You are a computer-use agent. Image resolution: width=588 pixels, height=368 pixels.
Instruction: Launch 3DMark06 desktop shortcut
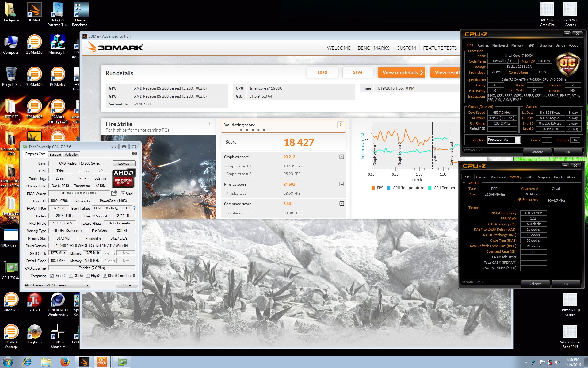pos(34,109)
